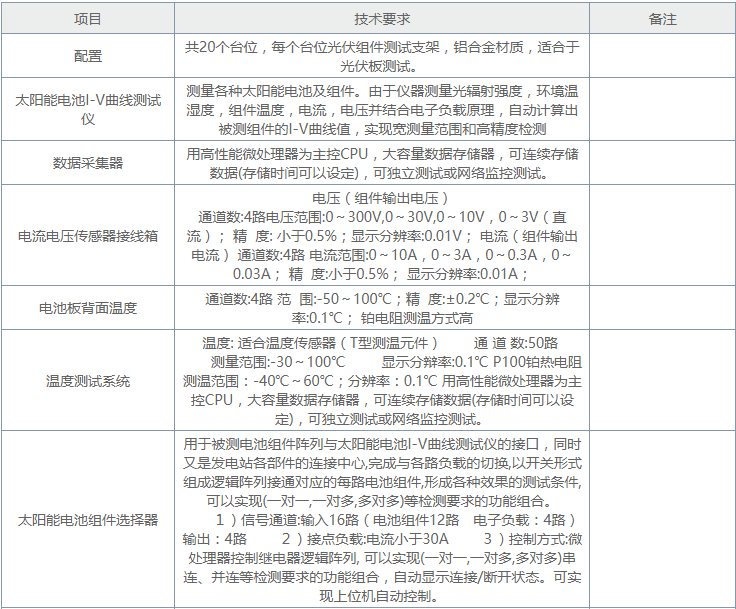
Task: Click the 电压（组件输出电压）specification text
Action: 381,198
